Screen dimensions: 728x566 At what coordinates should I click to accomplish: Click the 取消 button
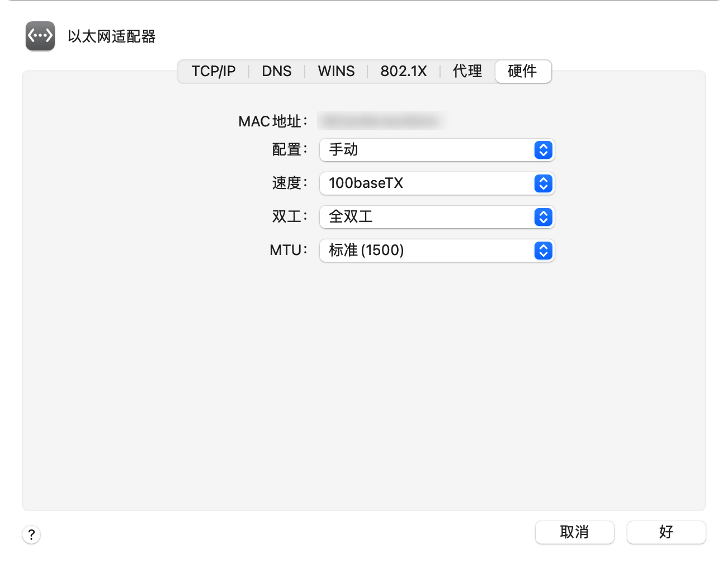tap(575, 532)
